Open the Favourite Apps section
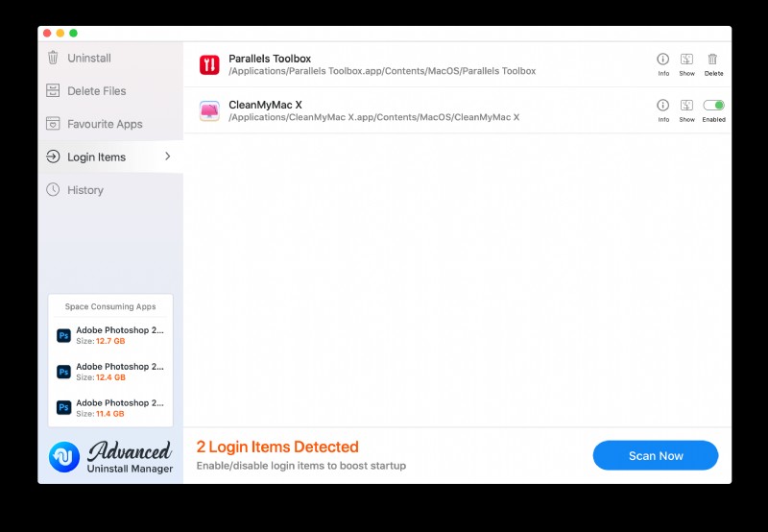Viewport: 768px width, 532px height. [x=110, y=124]
